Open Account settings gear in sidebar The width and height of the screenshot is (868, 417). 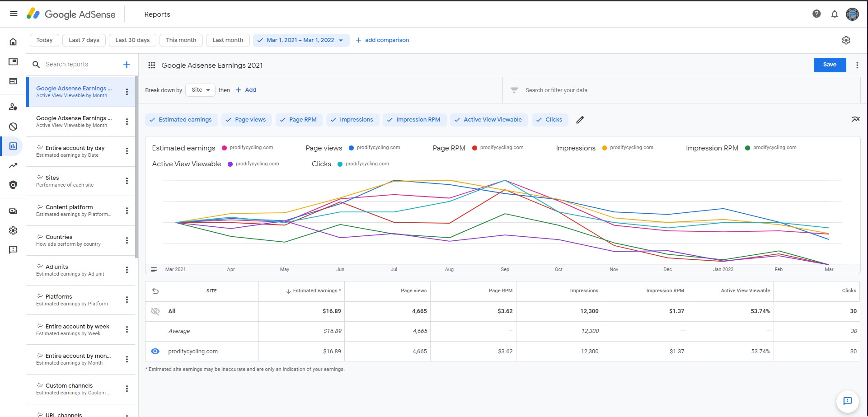[x=13, y=230]
